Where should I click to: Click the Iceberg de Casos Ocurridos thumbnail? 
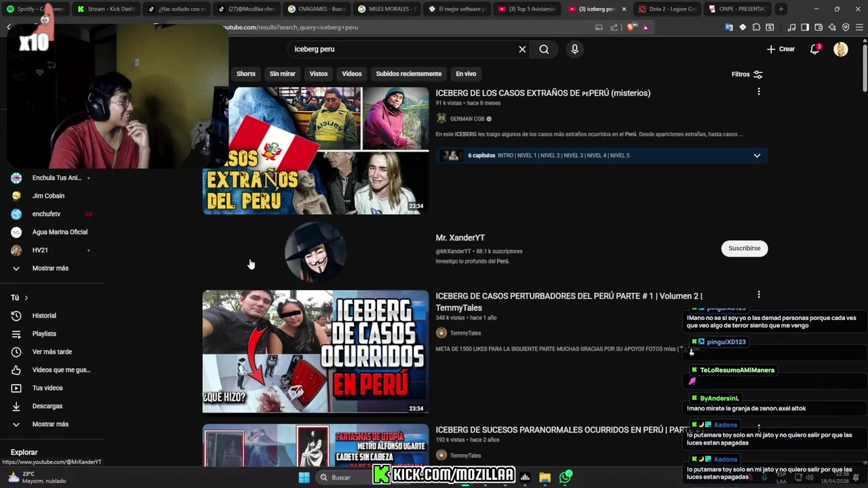[x=315, y=351]
